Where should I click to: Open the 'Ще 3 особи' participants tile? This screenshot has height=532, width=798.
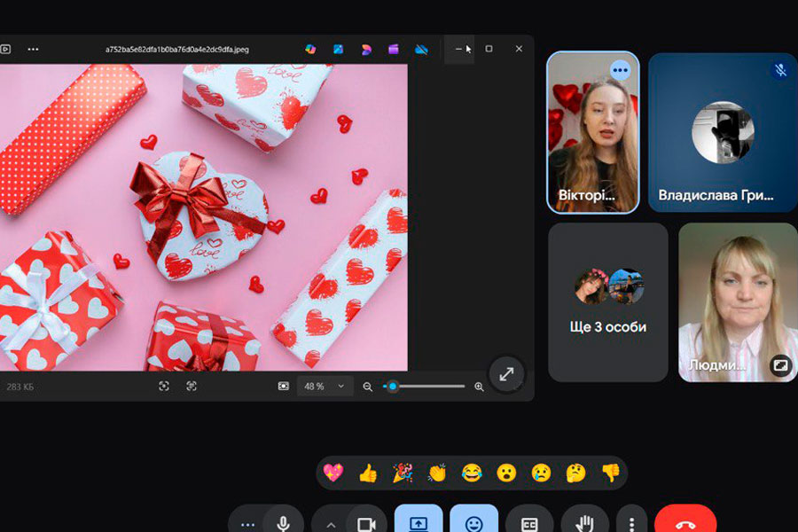[x=608, y=302]
